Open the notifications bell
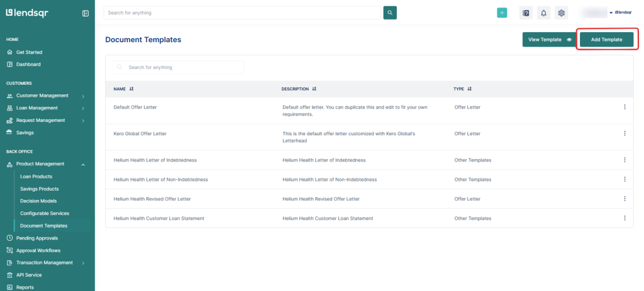Viewport: 644px width, 291px height. (544, 13)
